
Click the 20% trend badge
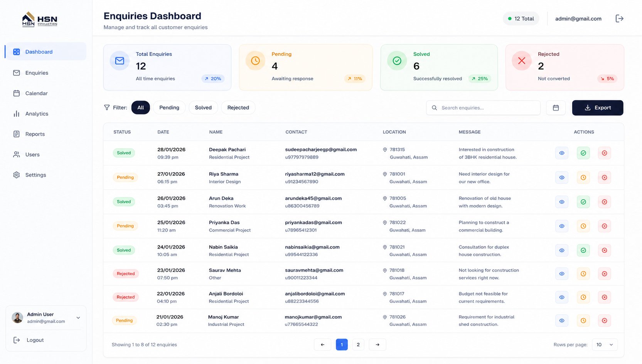pyautogui.click(x=213, y=79)
